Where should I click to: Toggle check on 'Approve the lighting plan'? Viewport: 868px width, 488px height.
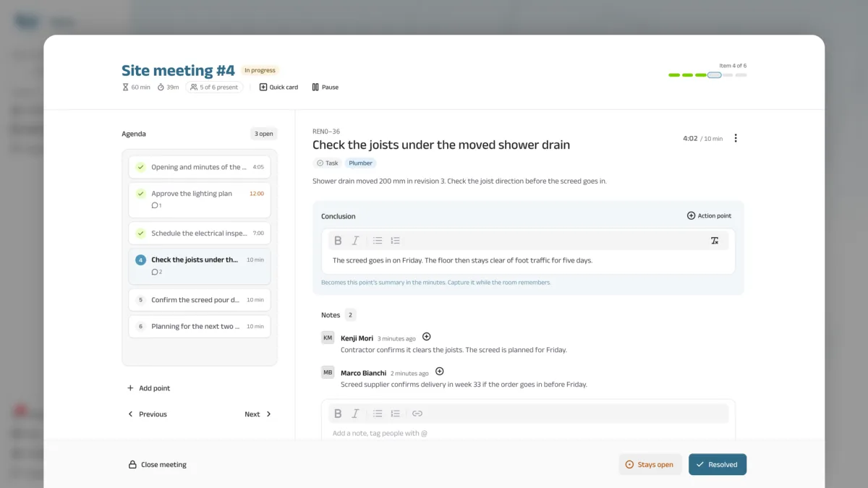[140, 194]
